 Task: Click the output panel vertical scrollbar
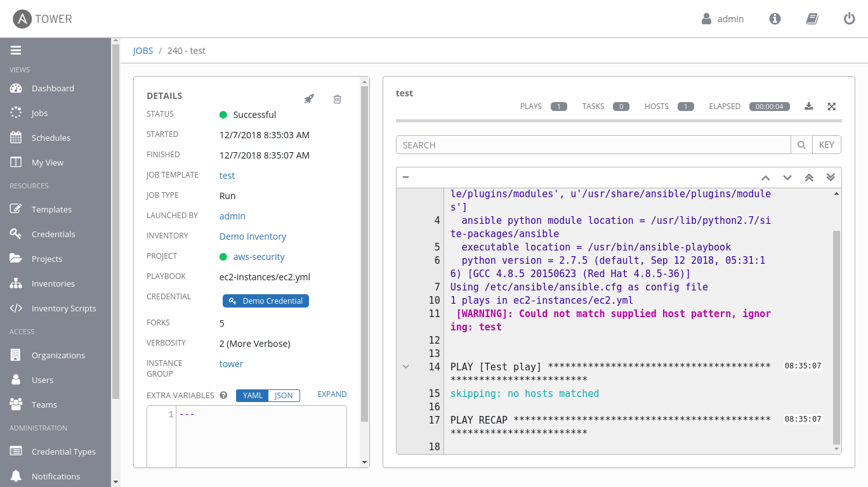pyautogui.click(x=836, y=336)
